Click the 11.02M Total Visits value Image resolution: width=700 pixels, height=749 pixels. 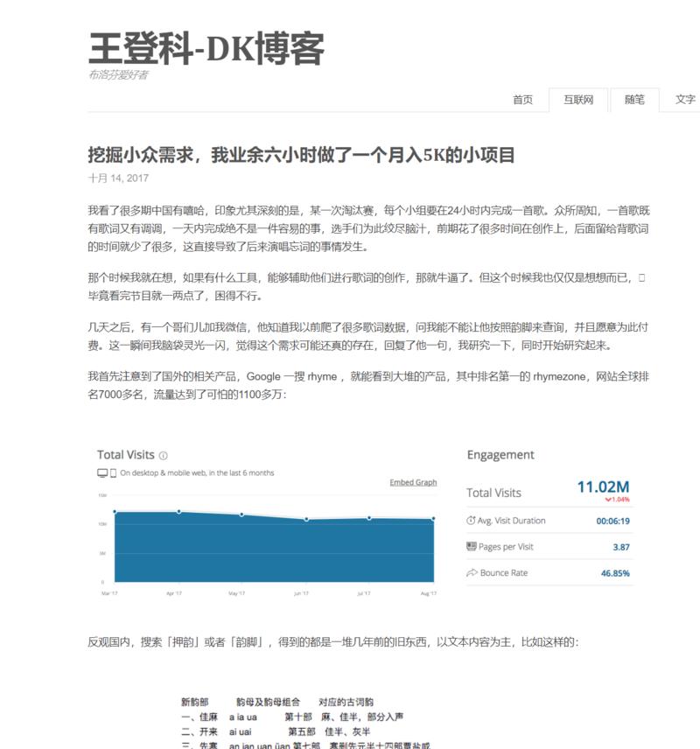point(604,486)
